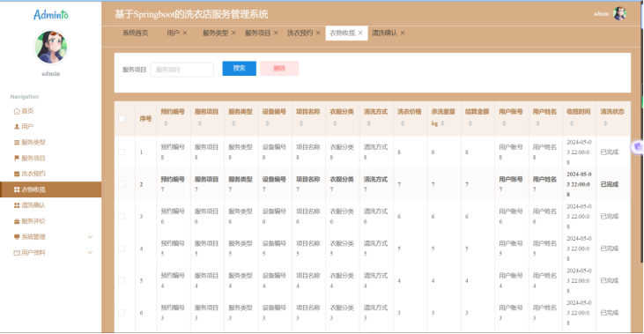This screenshot has height=334, width=644.
Task: Expand the 用户资料 menu chevron
Action: click(x=90, y=253)
